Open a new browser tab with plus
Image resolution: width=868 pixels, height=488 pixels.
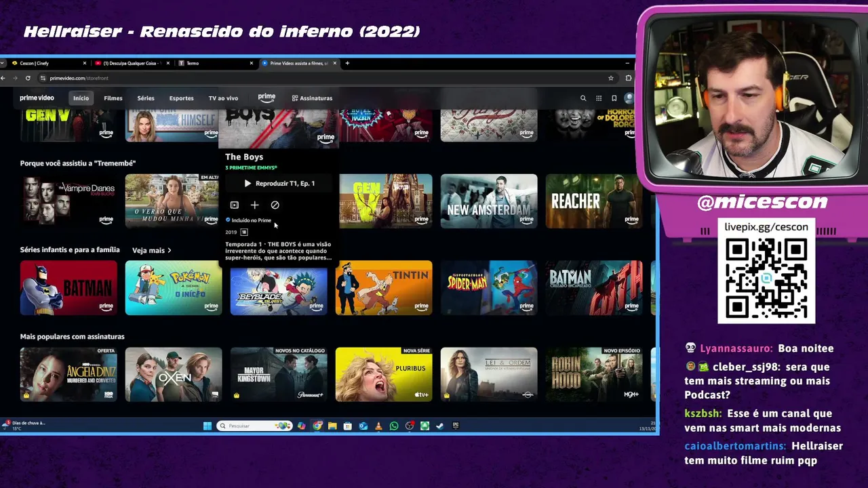347,63
